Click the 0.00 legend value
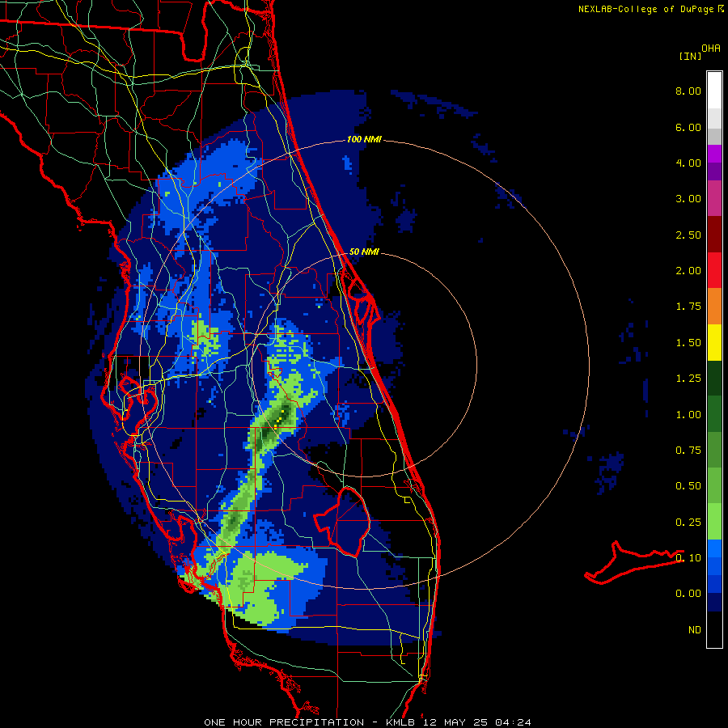The width and height of the screenshot is (728, 728). pyautogui.click(x=688, y=594)
